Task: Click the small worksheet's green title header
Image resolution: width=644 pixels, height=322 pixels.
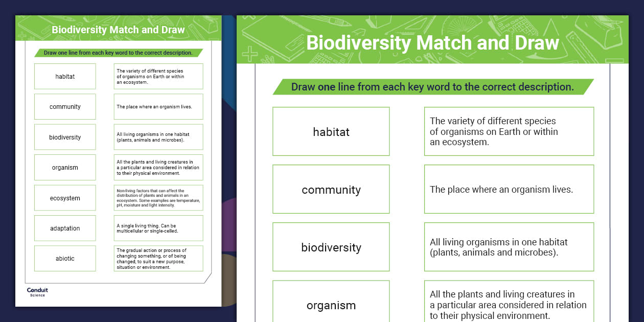Action: [x=118, y=29]
